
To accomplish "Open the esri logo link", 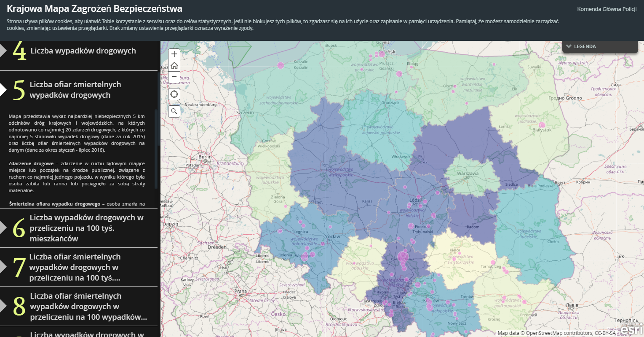I will 631,330.
